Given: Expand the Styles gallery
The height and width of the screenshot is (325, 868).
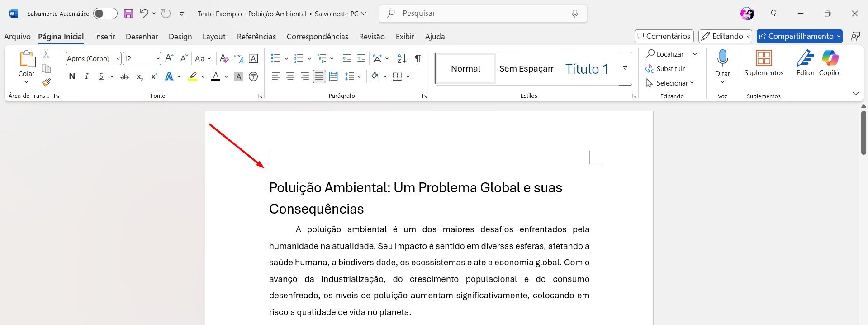Looking at the screenshot, I should coord(625,68).
